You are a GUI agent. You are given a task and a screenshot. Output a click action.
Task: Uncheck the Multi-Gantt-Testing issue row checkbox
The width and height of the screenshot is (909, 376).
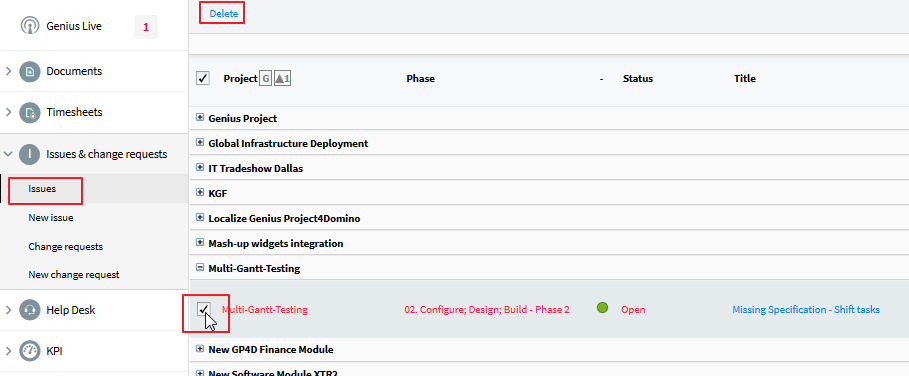tap(203, 309)
